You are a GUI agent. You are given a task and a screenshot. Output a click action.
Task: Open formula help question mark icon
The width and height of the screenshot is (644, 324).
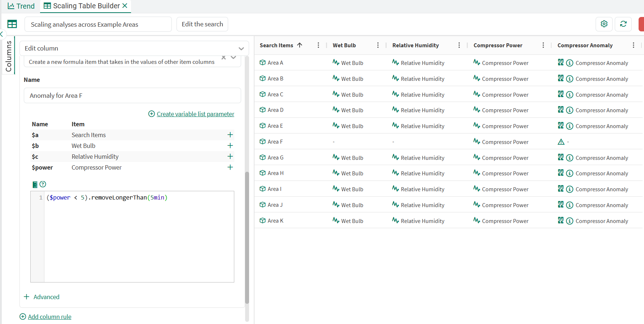coord(43,184)
